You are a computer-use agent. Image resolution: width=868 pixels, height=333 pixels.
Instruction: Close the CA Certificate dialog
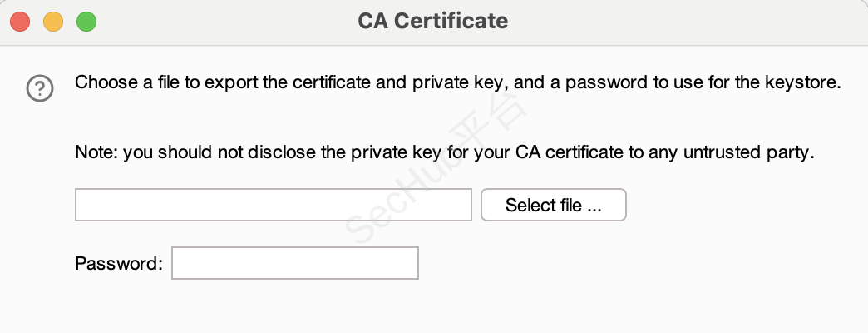point(21,22)
